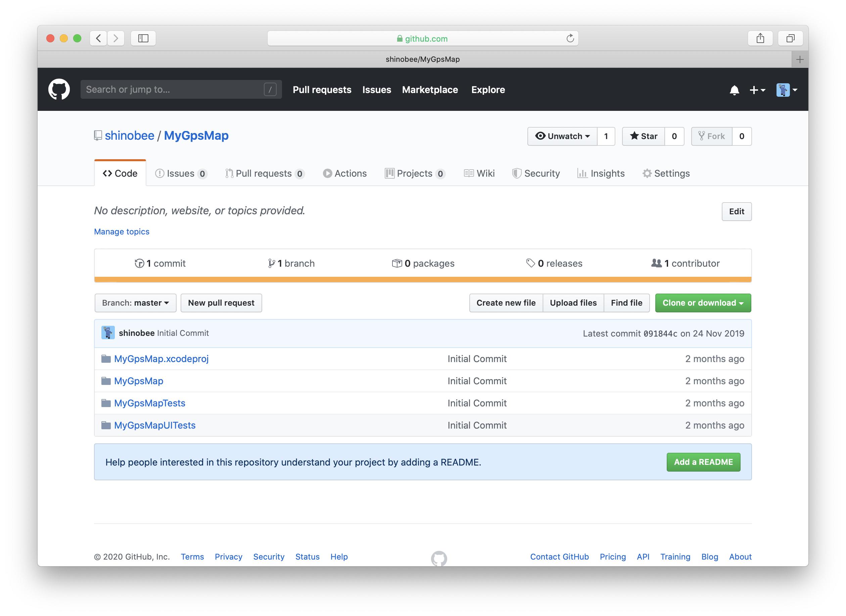Click the Add a README button
The height and width of the screenshot is (616, 846).
(704, 462)
